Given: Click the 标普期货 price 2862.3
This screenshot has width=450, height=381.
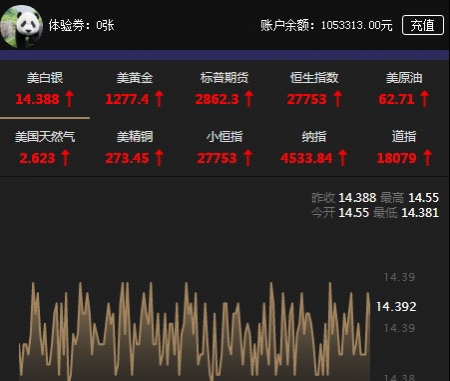Looking at the screenshot, I should click(217, 99).
